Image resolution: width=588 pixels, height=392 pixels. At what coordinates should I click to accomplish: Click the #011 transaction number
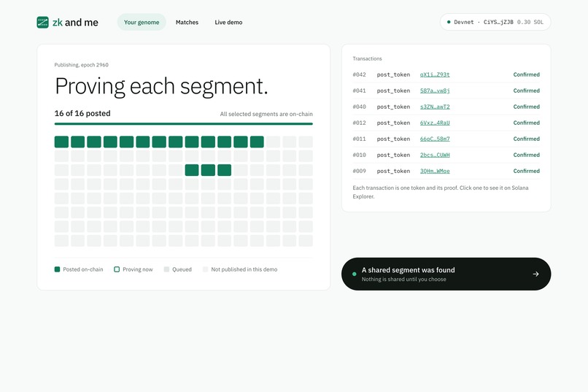click(359, 139)
